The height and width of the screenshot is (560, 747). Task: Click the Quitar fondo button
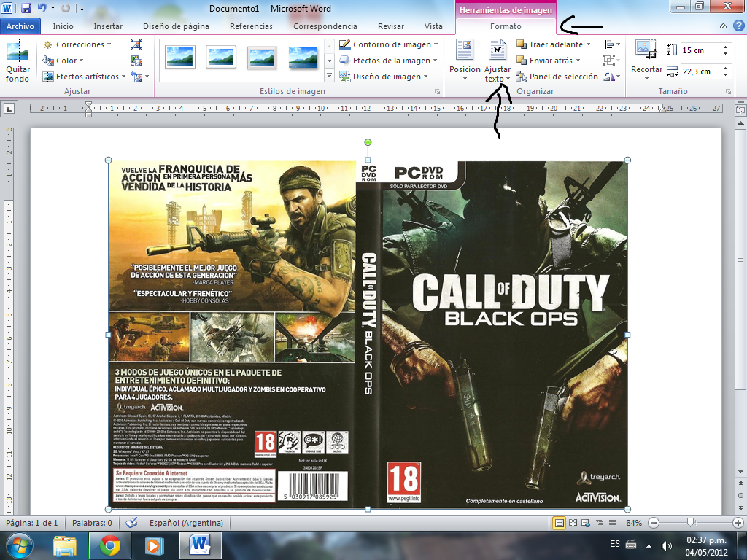(18, 62)
